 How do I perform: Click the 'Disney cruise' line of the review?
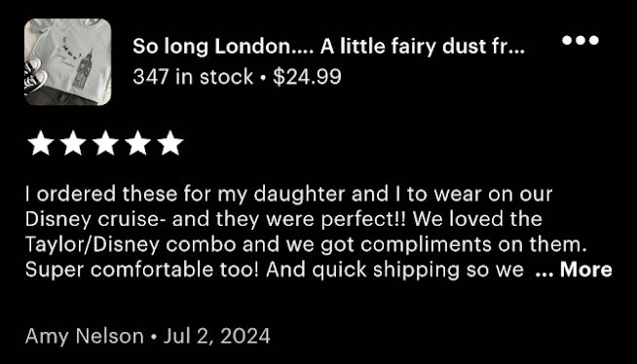(283, 219)
